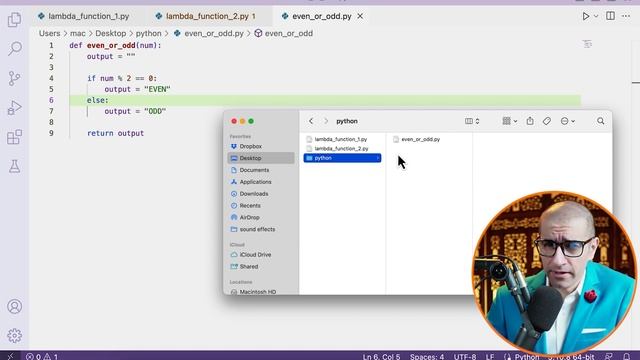Go back in the Finder window

coord(311,121)
